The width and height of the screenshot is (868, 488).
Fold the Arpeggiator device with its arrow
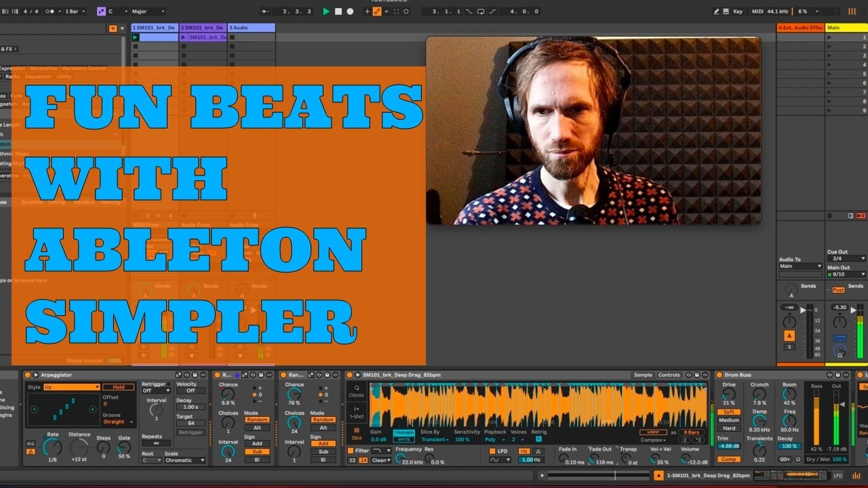[35, 375]
